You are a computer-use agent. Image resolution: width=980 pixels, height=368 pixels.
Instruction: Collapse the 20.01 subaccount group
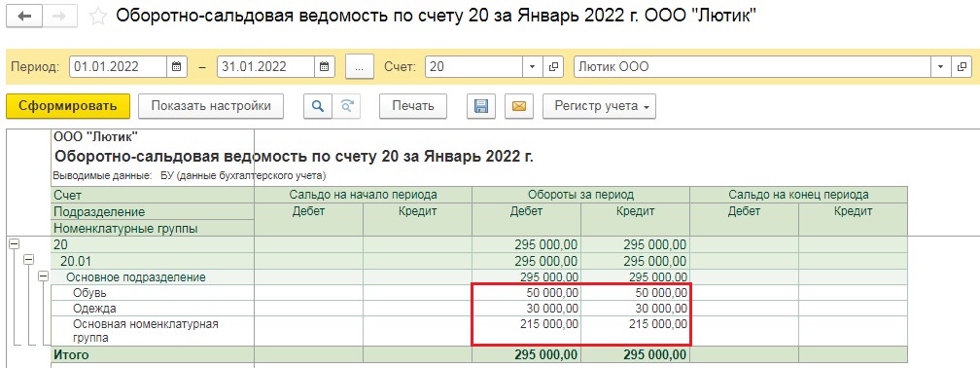[29, 260]
